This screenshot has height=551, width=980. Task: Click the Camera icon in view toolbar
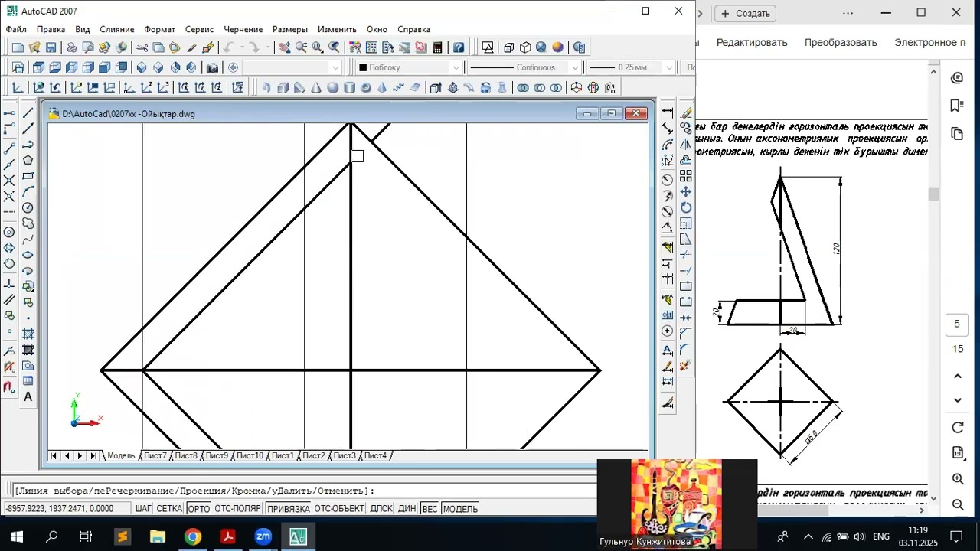click(212, 67)
